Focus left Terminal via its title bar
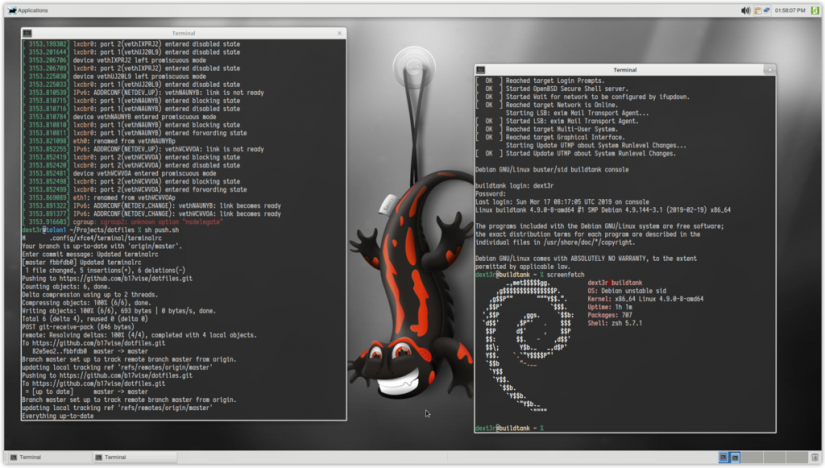 pyautogui.click(x=183, y=33)
